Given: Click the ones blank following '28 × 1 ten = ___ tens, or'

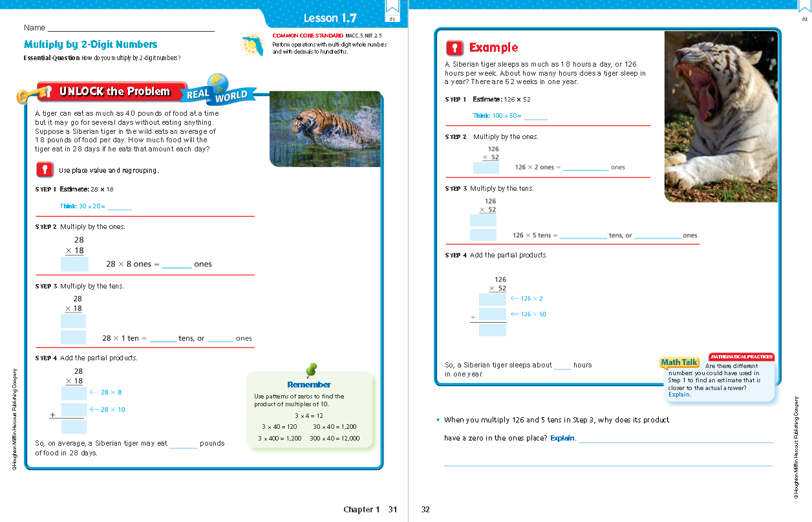Looking at the screenshot, I should point(220,338).
